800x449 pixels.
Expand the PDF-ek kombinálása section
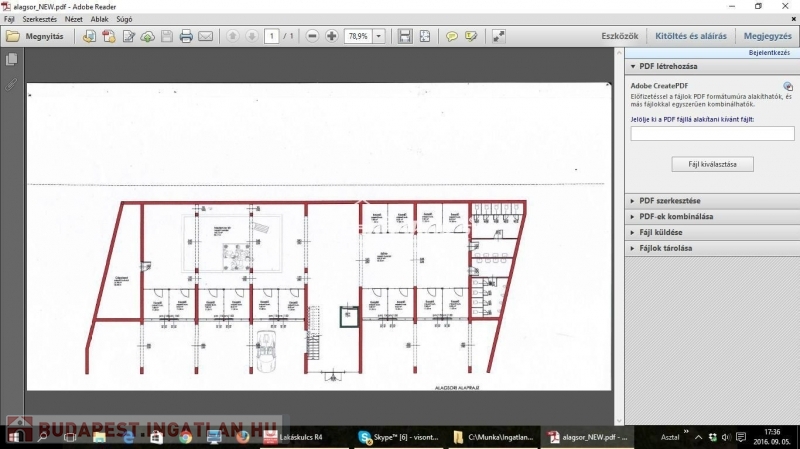coord(676,216)
